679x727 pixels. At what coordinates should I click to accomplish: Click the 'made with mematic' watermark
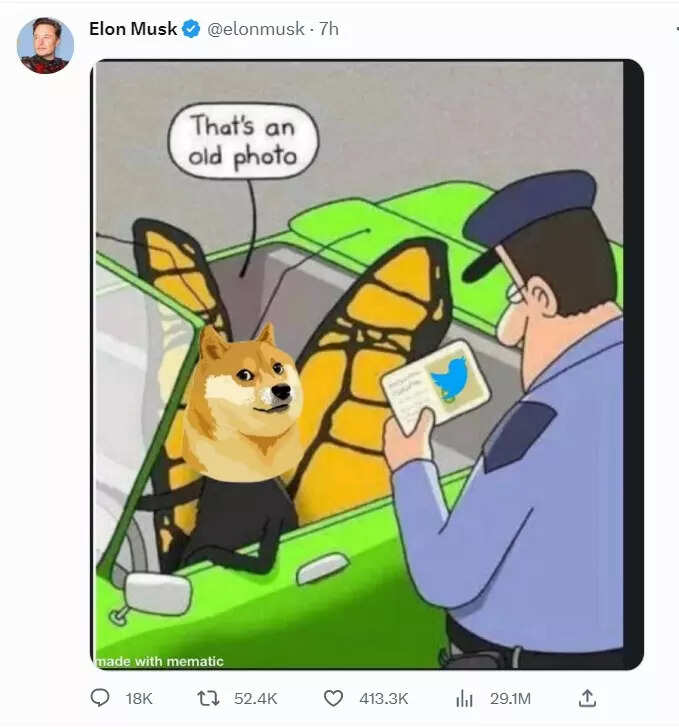coord(160,661)
